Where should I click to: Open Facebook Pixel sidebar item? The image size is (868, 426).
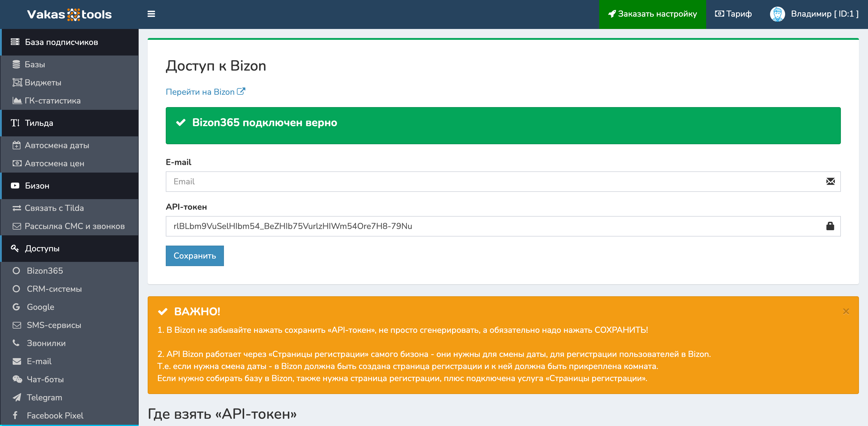55,415
